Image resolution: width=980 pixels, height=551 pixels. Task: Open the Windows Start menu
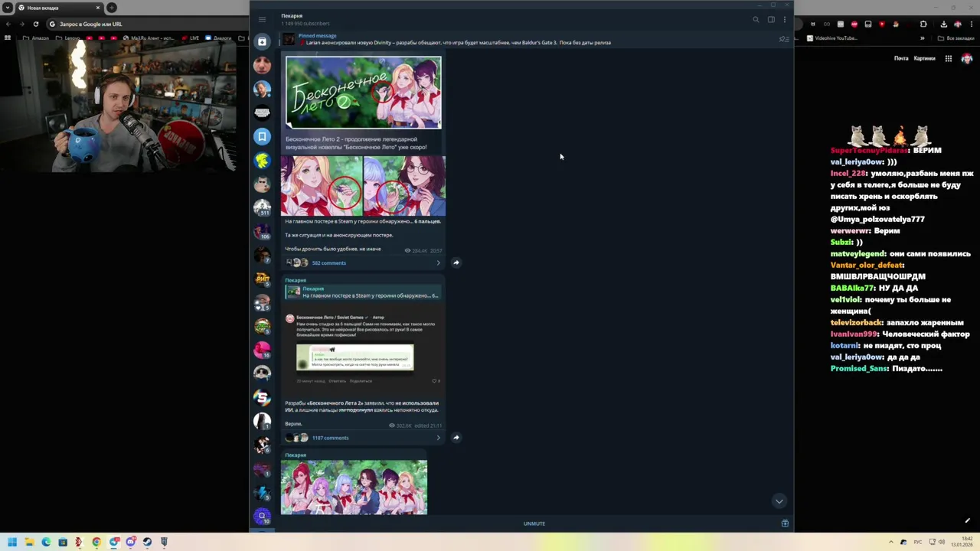pos(11,542)
